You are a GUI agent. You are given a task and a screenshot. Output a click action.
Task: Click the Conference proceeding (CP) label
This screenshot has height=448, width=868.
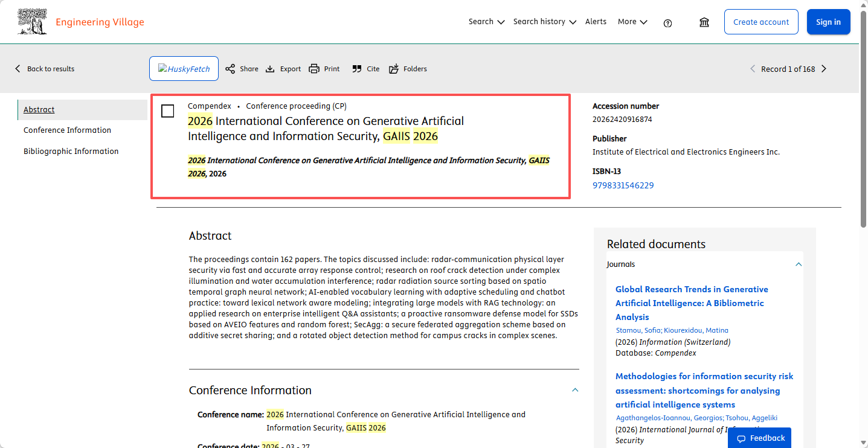click(296, 106)
